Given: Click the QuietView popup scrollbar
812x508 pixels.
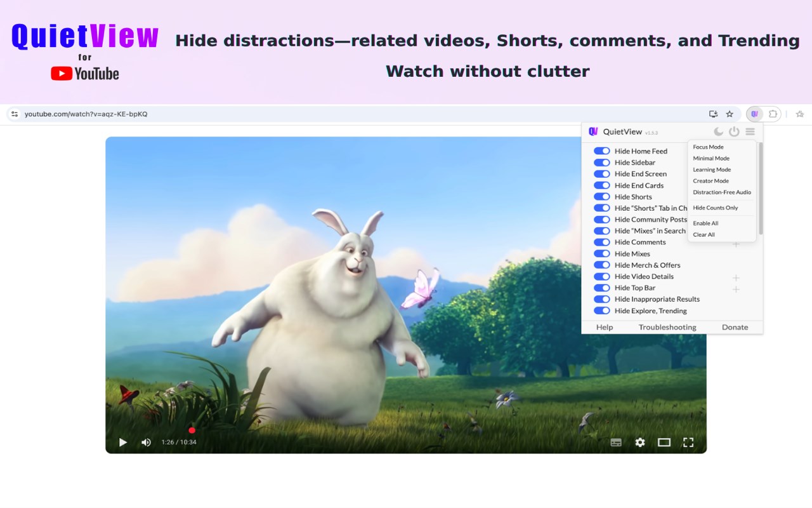Looking at the screenshot, I should [761, 189].
